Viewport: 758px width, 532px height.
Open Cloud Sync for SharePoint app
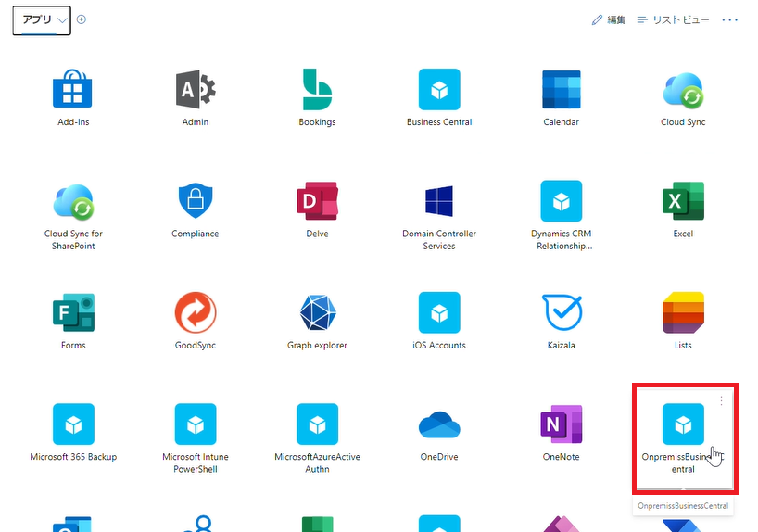pyautogui.click(x=73, y=201)
